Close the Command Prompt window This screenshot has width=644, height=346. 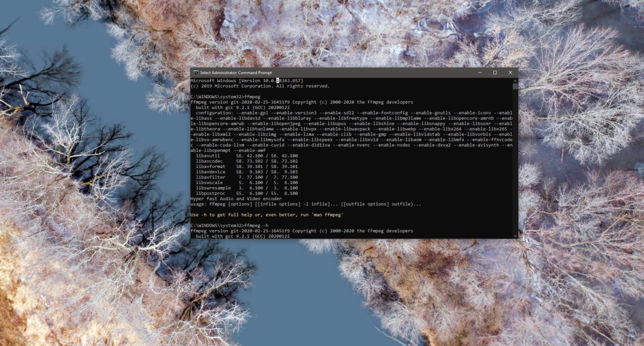[x=509, y=72]
